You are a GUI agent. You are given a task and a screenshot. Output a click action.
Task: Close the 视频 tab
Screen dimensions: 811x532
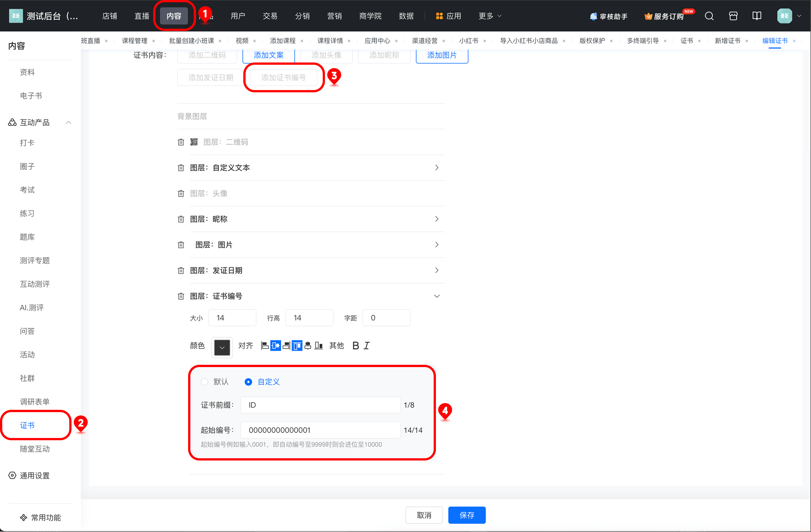[x=255, y=41]
